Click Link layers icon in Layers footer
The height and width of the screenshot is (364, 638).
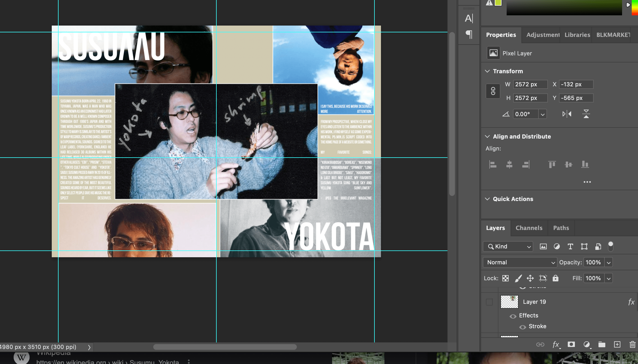pos(540,344)
